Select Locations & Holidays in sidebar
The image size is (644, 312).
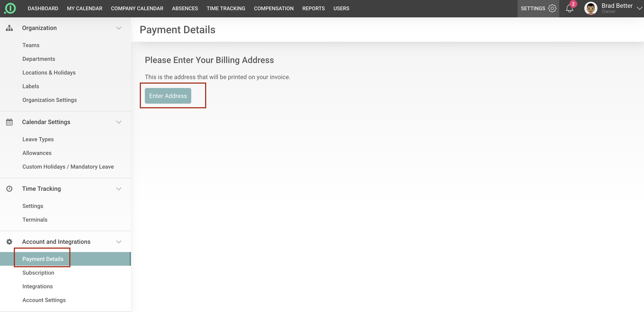pyautogui.click(x=49, y=73)
